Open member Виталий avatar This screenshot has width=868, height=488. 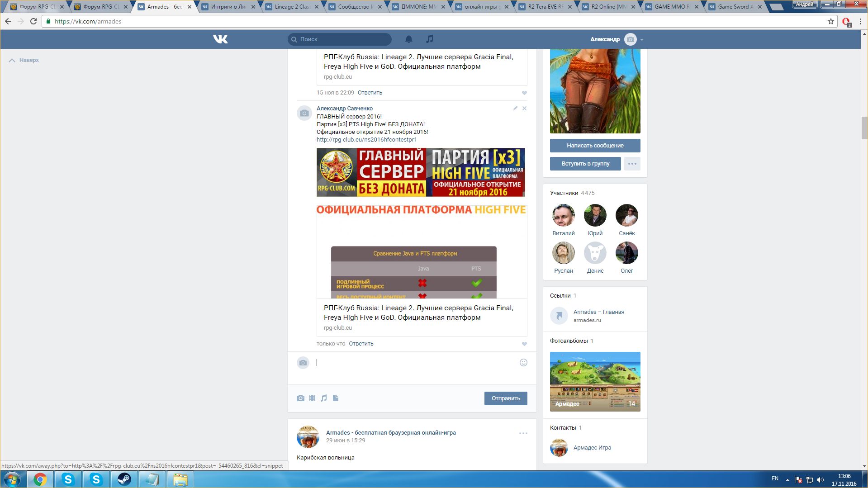564,215
